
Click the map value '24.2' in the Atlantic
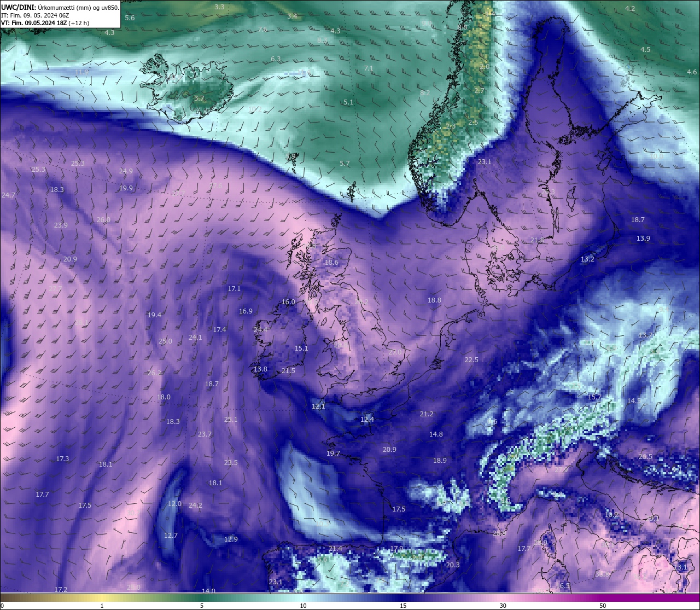pyautogui.click(x=195, y=506)
